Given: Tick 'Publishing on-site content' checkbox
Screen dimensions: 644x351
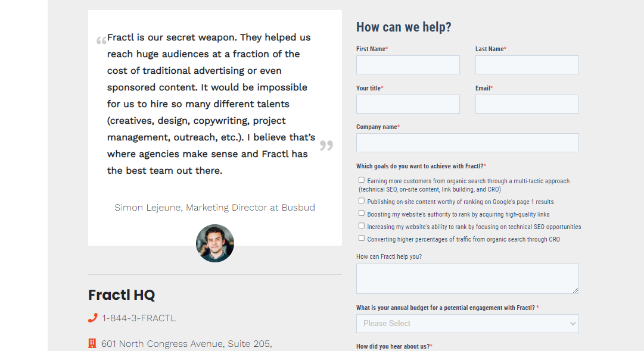Looking at the screenshot, I should tap(362, 201).
